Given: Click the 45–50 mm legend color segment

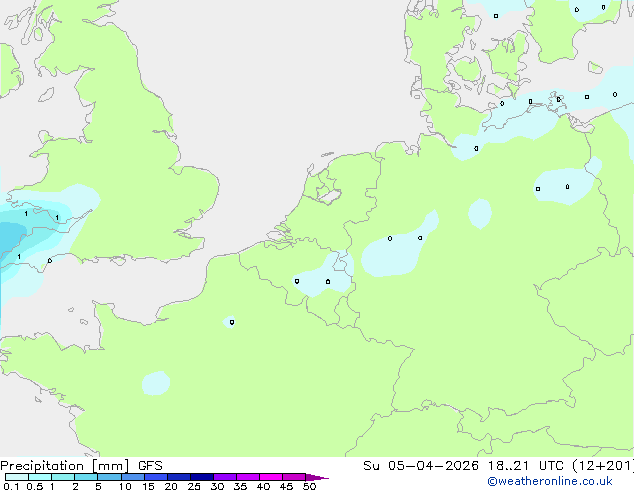Looking at the screenshot, I should [x=294, y=477].
